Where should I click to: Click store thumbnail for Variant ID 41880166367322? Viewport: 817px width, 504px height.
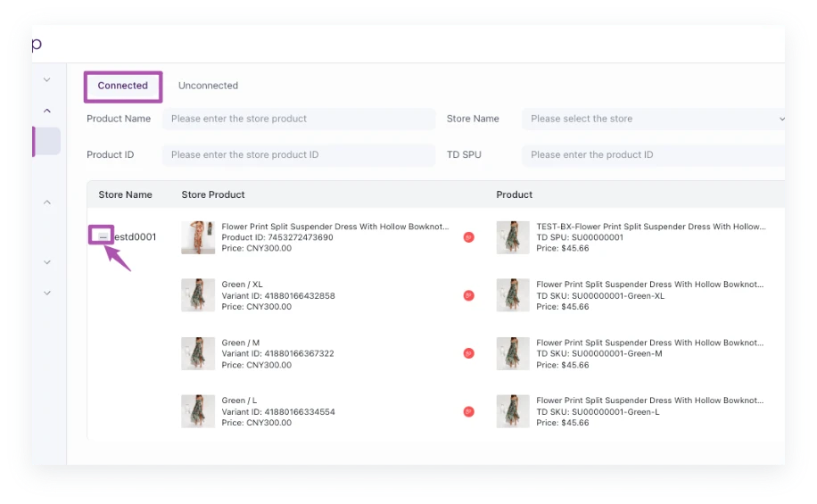(198, 353)
